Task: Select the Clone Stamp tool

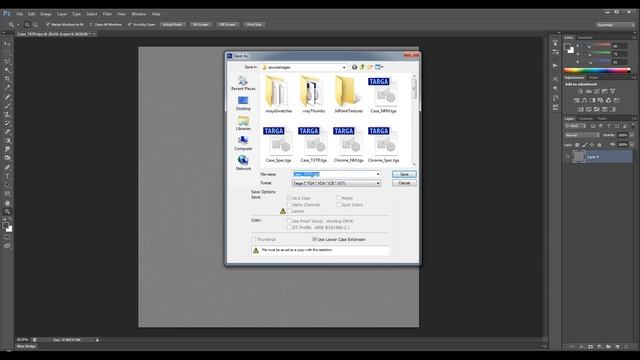Action: click(x=7, y=114)
